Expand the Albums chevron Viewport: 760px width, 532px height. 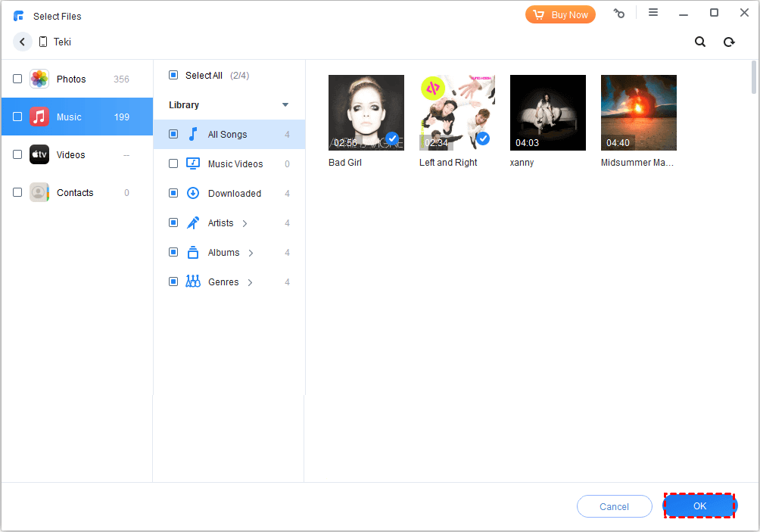coord(251,253)
